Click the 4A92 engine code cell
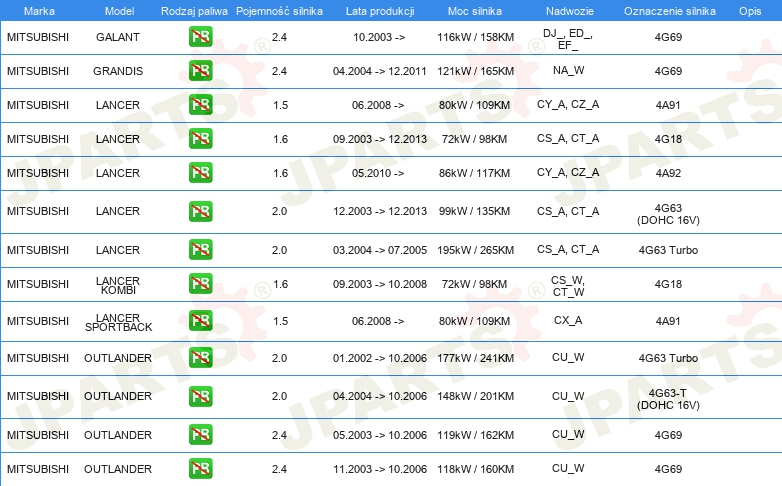Image resolution: width=782 pixels, height=486 pixels. 668,173
